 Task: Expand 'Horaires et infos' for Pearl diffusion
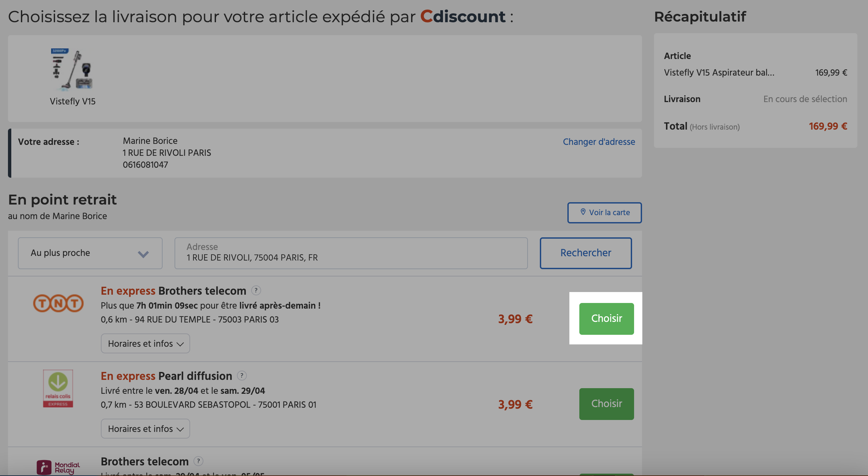click(x=145, y=429)
